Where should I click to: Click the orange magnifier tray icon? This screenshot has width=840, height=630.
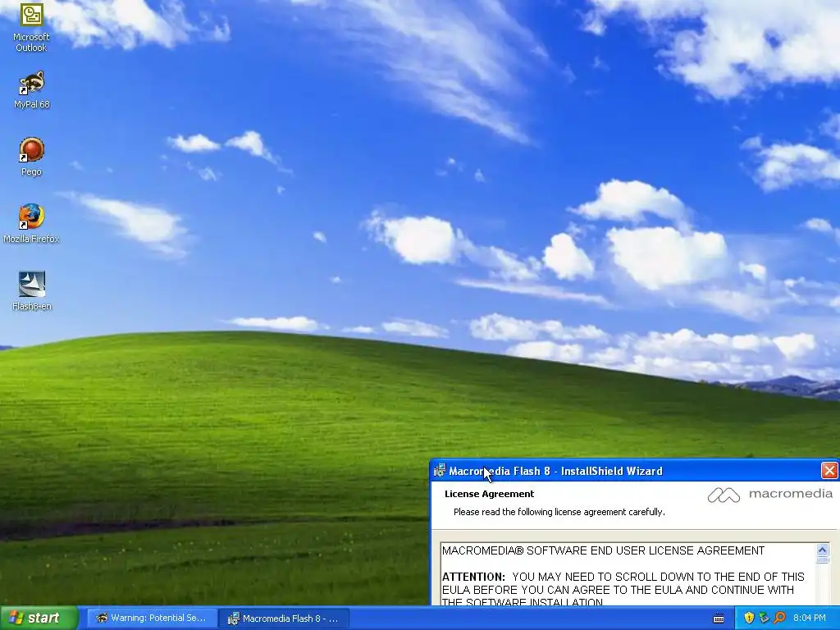pyautogui.click(x=779, y=619)
